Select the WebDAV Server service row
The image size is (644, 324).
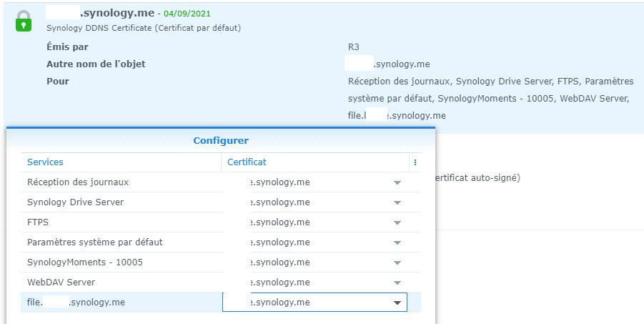221,283
